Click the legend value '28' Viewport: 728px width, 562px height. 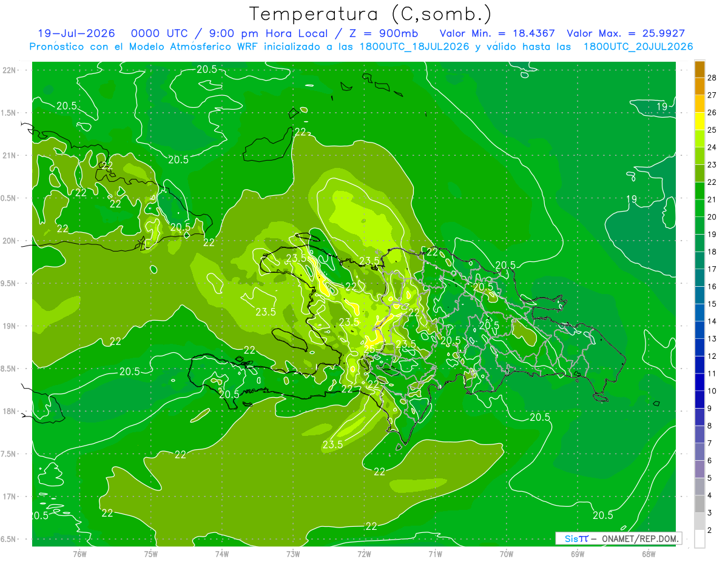coord(712,78)
